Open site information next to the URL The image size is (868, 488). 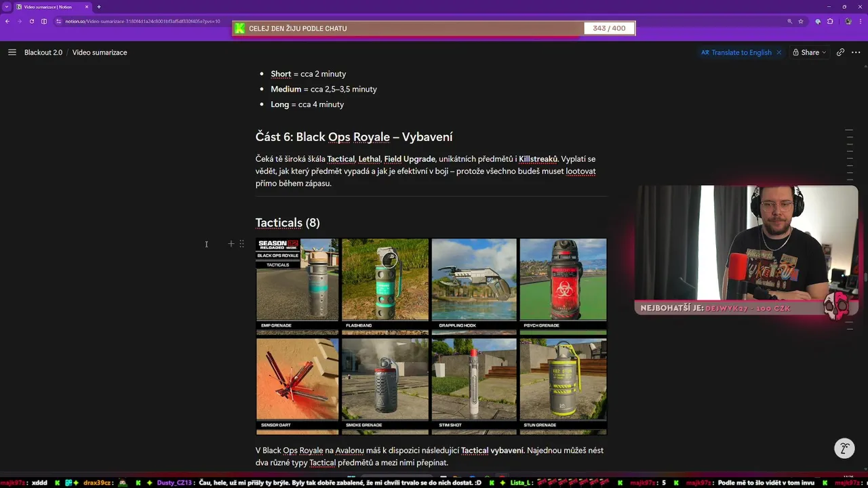click(x=59, y=21)
